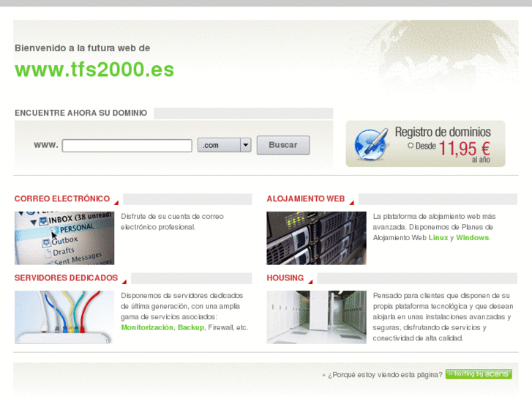Click the 'ENCUENTRE AHORA SU DOMINIO' heading
The height and width of the screenshot is (399, 532).
[x=81, y=113]
